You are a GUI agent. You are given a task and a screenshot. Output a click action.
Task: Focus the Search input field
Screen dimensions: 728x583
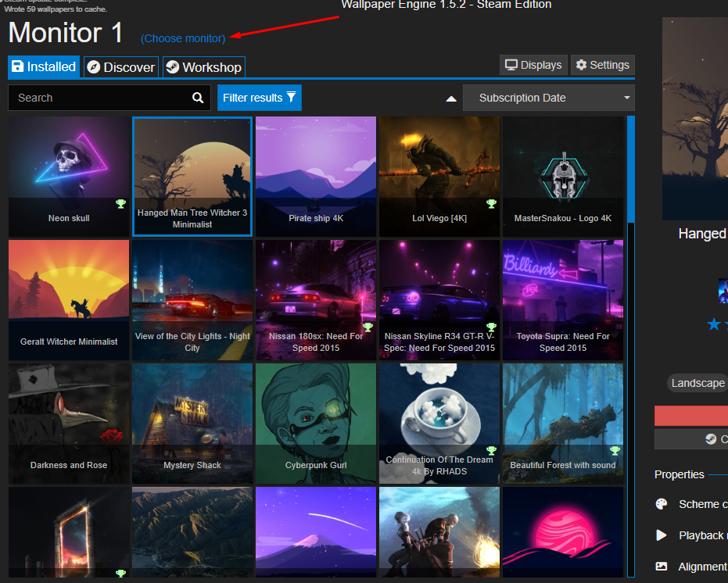tap(109, 98)
